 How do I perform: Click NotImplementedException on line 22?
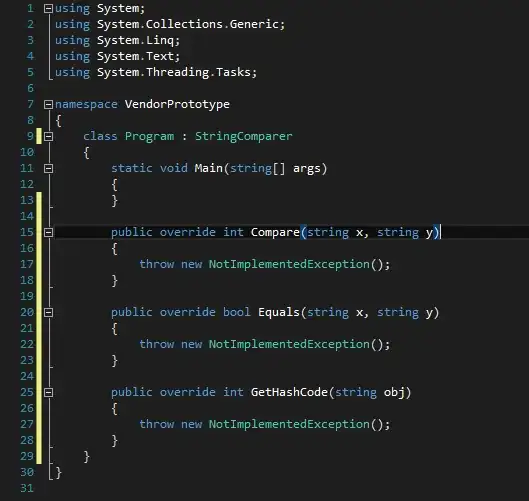click(289, 344)
